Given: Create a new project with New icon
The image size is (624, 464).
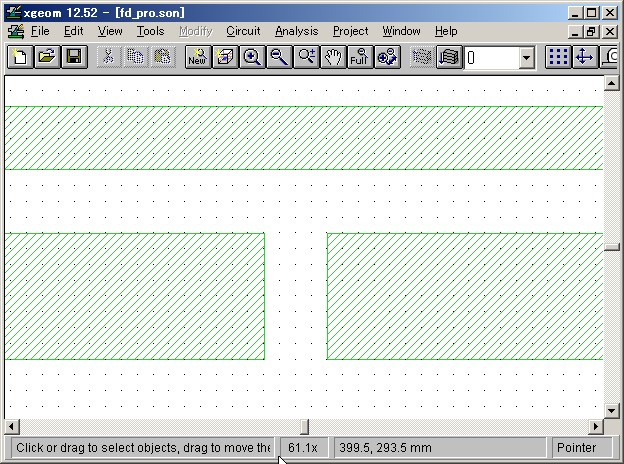Looking at the screenshot, I should pyautogui.click(x=20, y=57).
